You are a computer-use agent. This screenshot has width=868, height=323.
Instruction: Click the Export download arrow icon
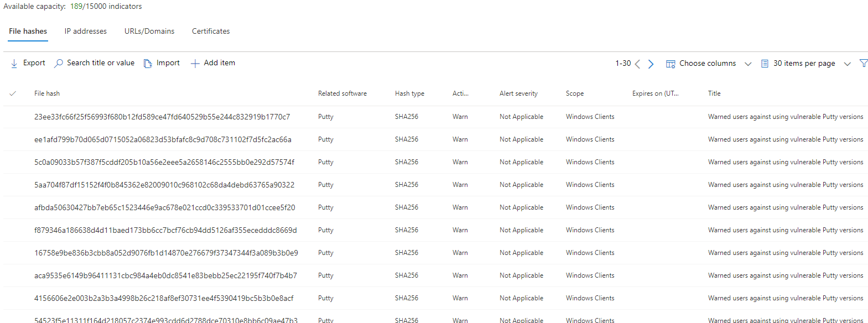(x=14, y=64)
